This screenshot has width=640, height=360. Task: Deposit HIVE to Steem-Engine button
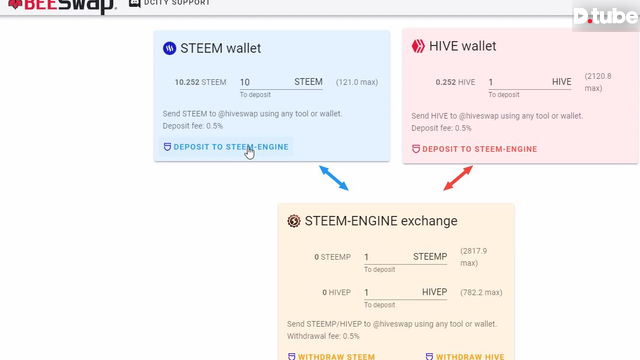click(x=474, y=149)
